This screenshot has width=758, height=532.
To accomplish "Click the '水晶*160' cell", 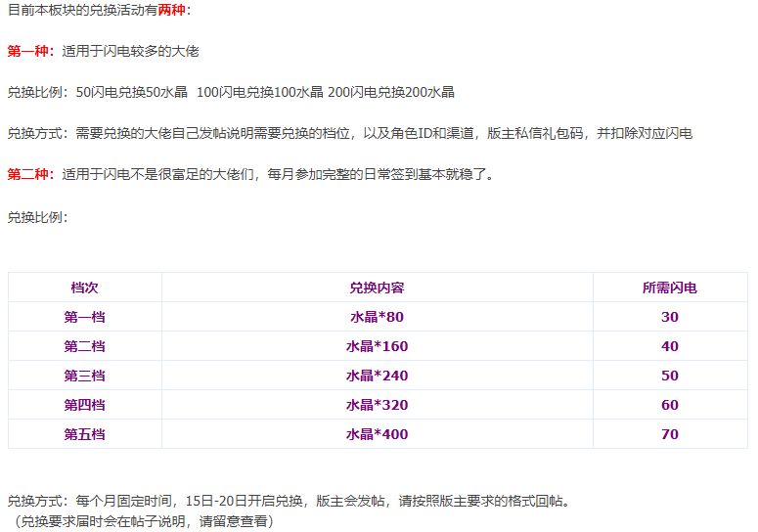I will pos(378,346).
